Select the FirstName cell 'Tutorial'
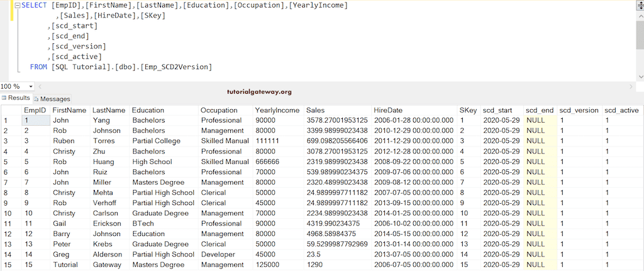The height and width of the screenshot is (271, 644). coord(70,265)
